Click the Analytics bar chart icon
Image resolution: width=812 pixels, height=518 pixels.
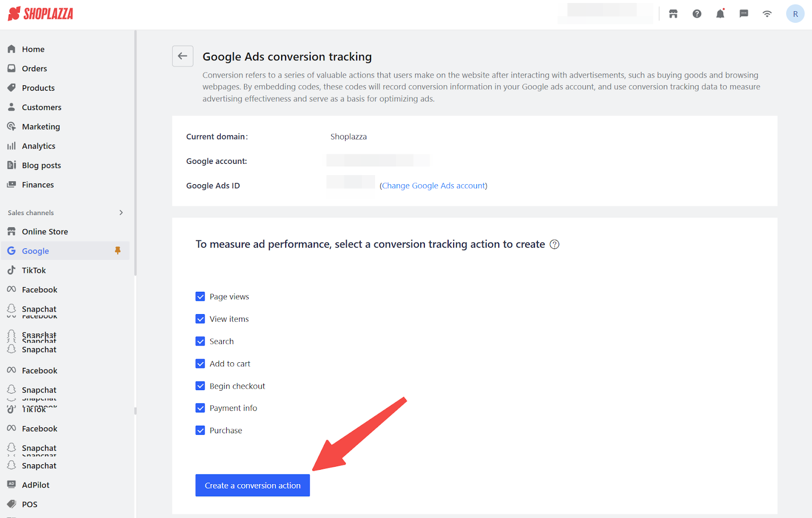tap(12, 146)
